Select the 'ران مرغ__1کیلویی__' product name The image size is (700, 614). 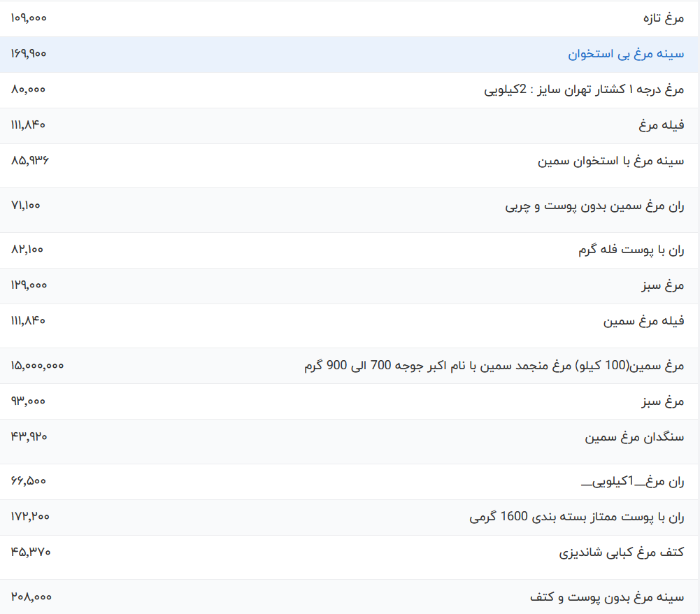633,481
